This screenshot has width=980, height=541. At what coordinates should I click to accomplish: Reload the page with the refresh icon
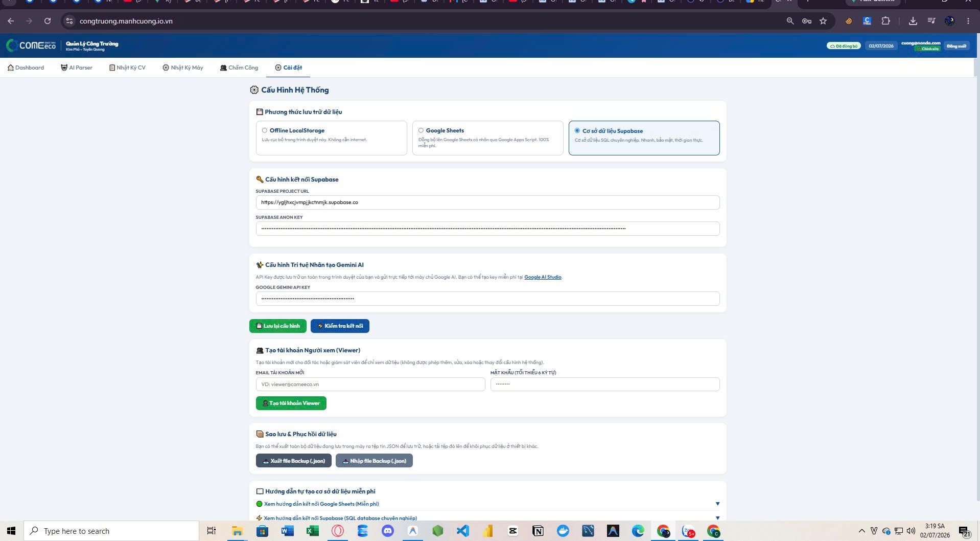pos(48,21)
